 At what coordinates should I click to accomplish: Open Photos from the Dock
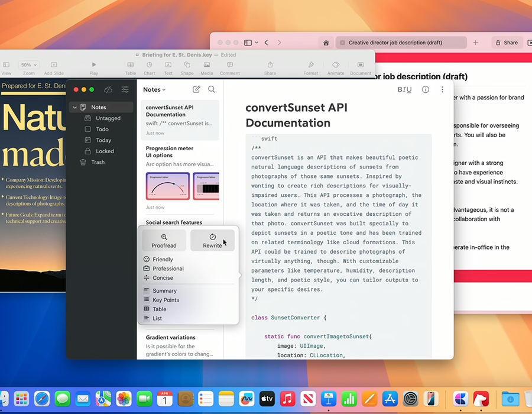[124, 399]
